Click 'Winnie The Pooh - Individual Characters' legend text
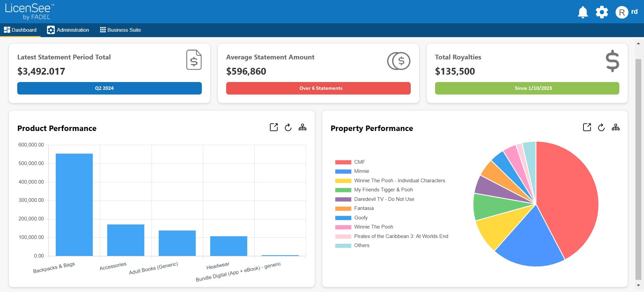The image size is (644, 292). pyautogui.click(x=400, y=181)
